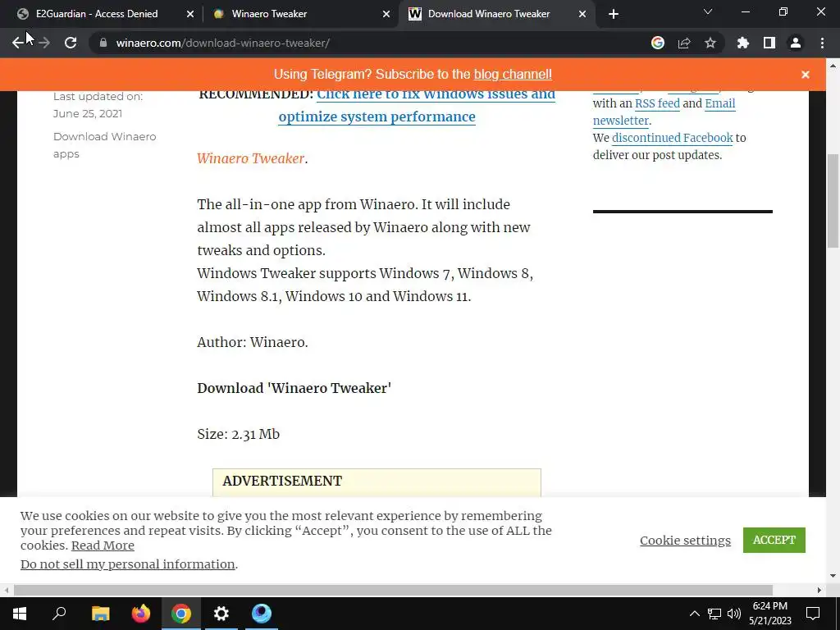Image resolution: width=840 pixels, height=630 pixels.
Task: Open the Read More cookie link
Action: pyautogui.click(x=103, y=546)
